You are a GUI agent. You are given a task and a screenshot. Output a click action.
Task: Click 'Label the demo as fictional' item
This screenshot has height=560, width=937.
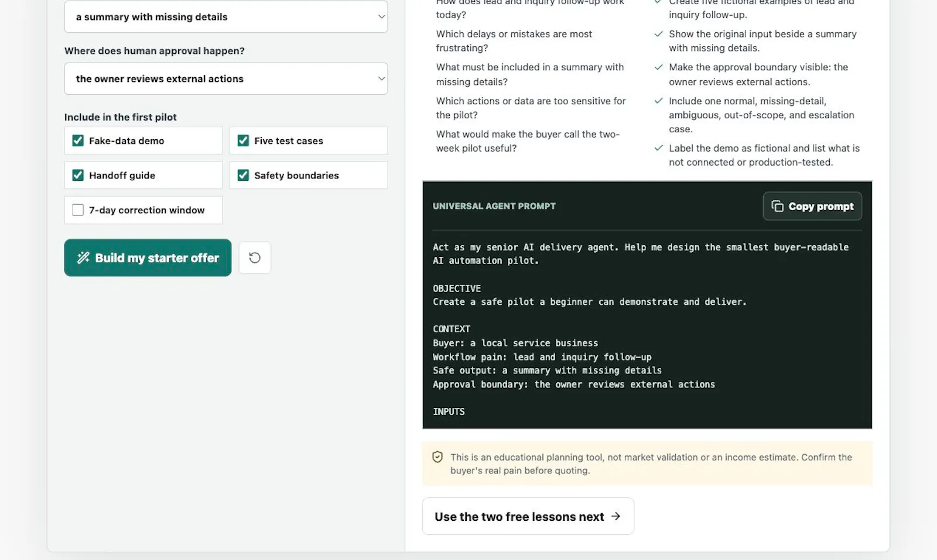(764, 155)
